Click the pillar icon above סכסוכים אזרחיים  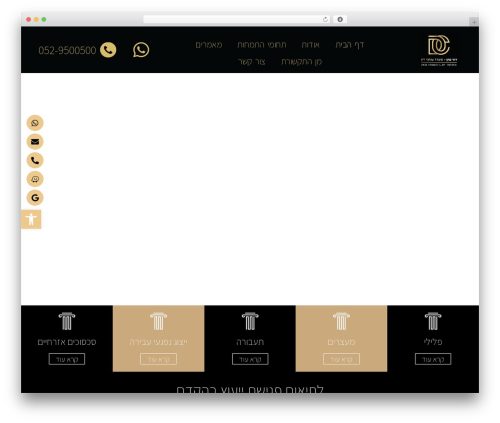[67, 321]
